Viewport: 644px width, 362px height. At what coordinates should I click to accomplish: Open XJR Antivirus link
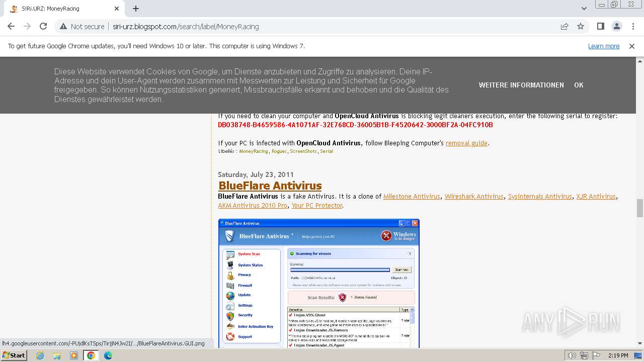click(596, 197)
